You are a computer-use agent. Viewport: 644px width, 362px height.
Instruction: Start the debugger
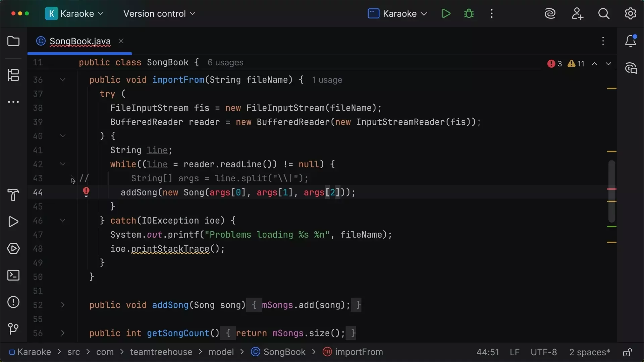468,13
